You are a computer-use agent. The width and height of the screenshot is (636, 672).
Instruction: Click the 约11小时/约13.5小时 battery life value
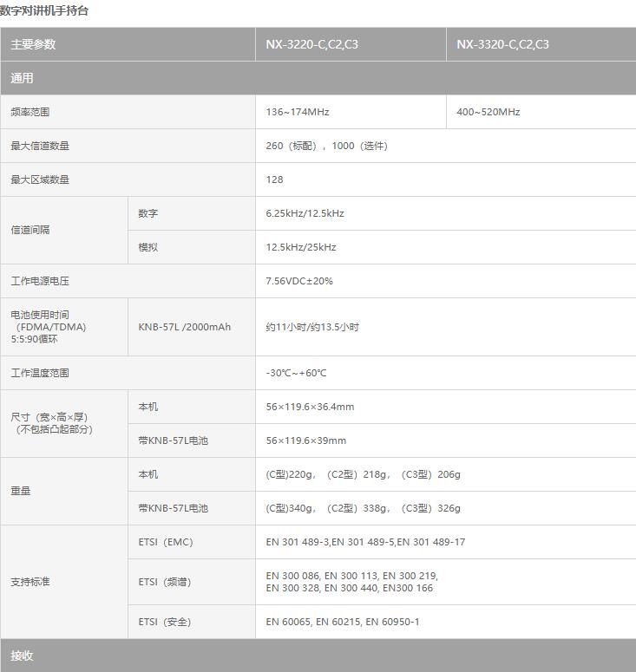coord(312,327)
